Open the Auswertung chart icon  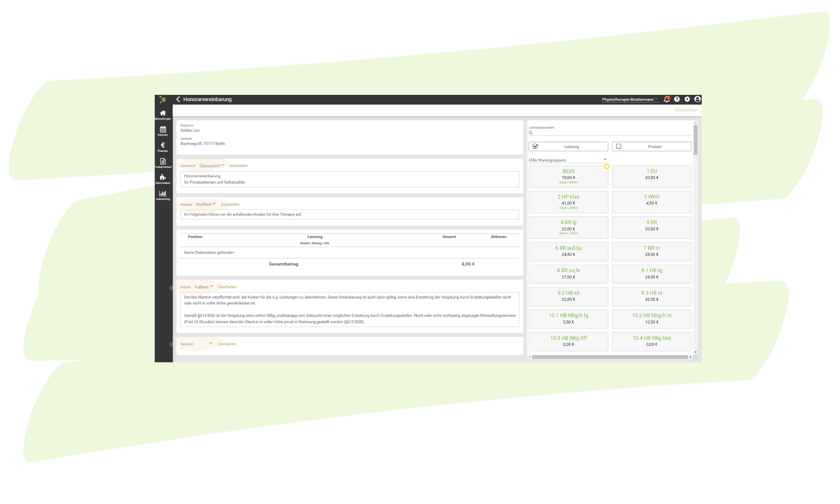(162, 194)
